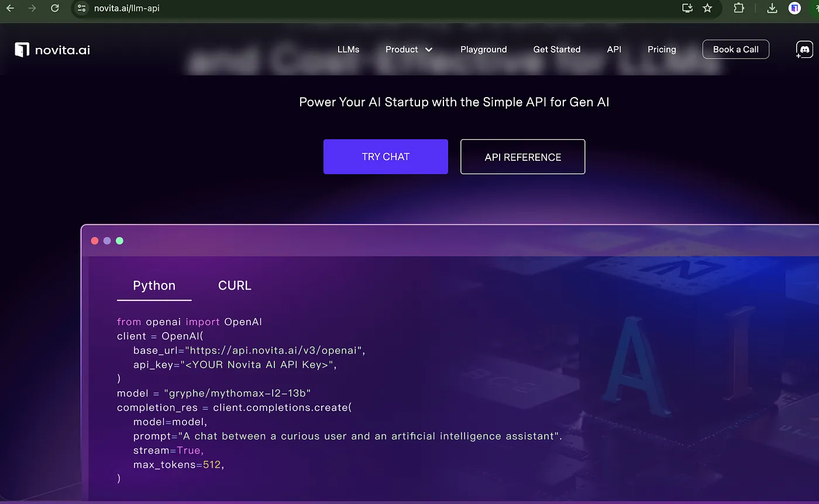
Task: Click the "Power Your AI Startup" tagline
Action: [455, 102]
